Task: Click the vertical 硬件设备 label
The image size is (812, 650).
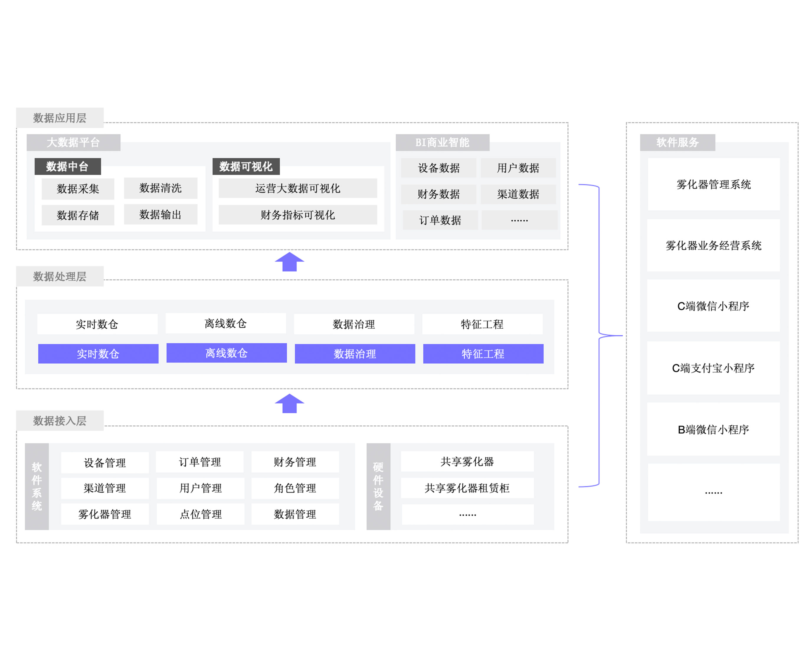Action: pos(379,486)
